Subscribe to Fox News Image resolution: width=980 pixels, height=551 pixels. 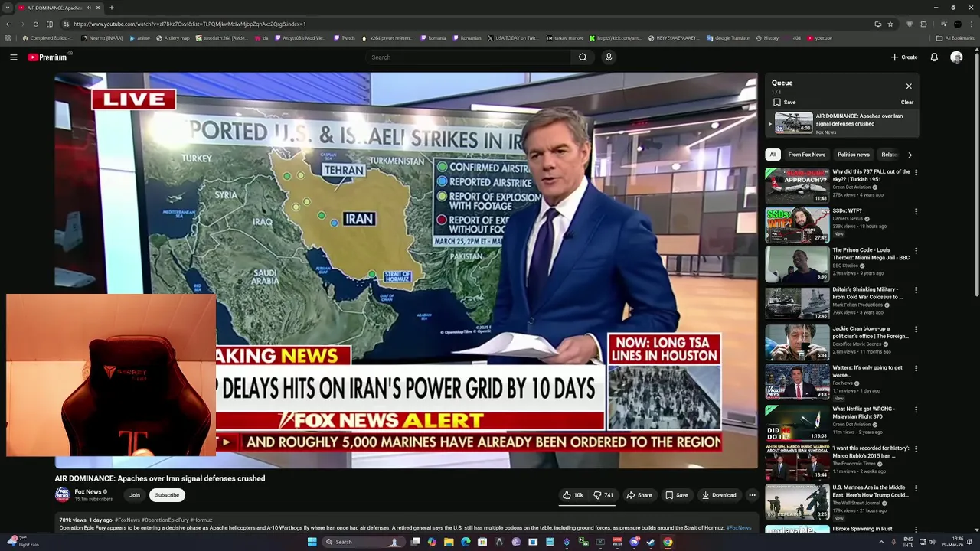click(x=167, y=495)
